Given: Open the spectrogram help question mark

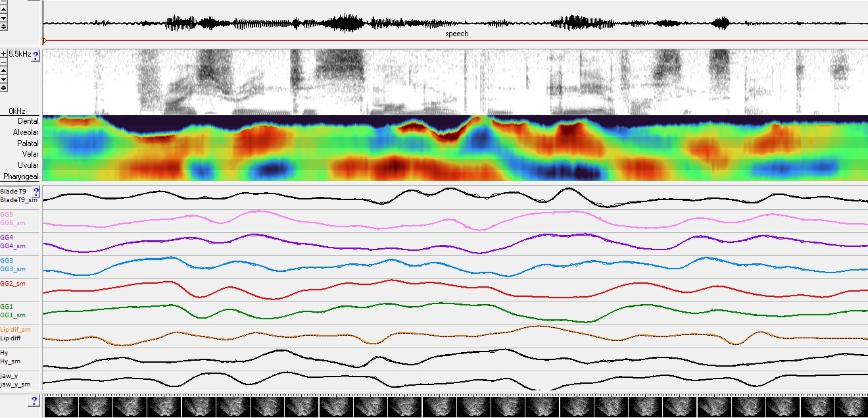Looking at the screenshot, I should click(36, 56).
